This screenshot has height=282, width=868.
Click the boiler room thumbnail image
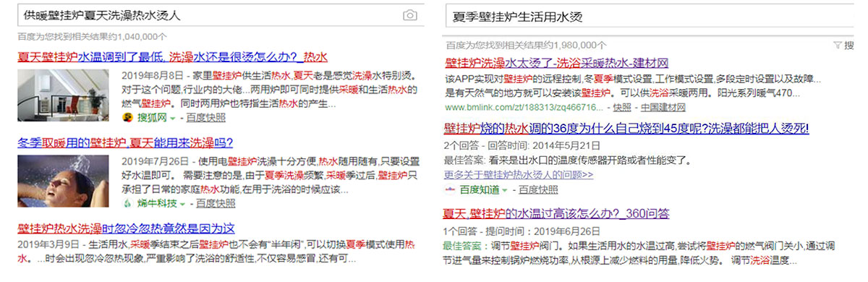(x=63, y=96)
